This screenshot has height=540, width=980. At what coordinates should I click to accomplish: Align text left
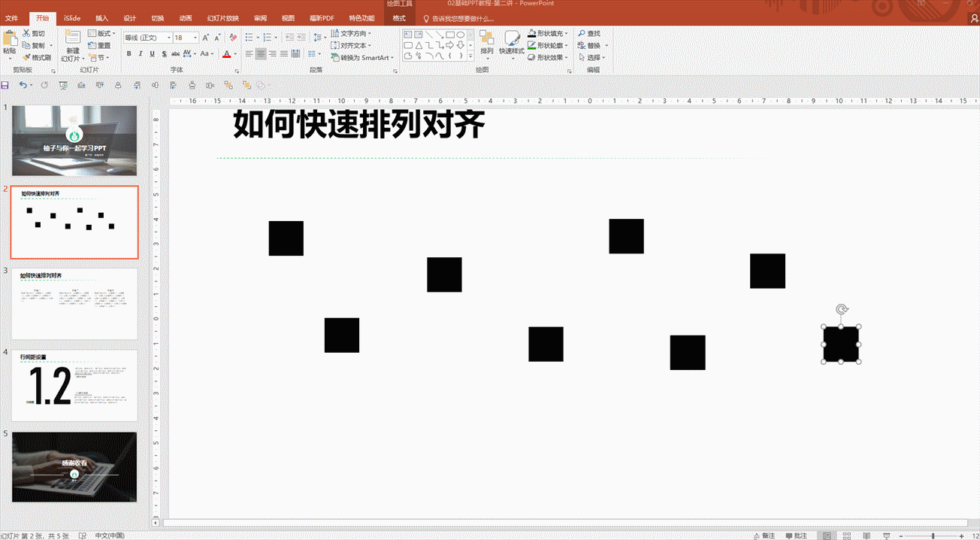(250, 54)
